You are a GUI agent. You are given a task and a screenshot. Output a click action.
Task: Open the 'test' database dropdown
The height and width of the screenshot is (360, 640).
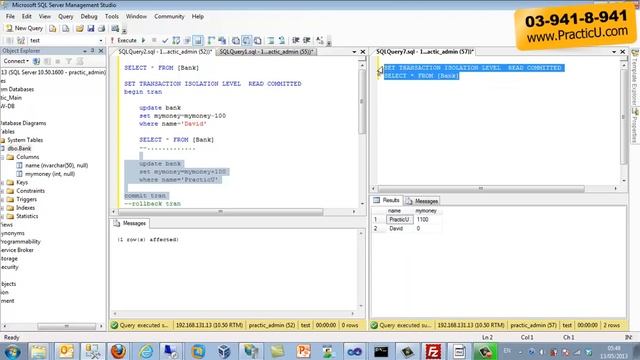click(x=66, y=40)
